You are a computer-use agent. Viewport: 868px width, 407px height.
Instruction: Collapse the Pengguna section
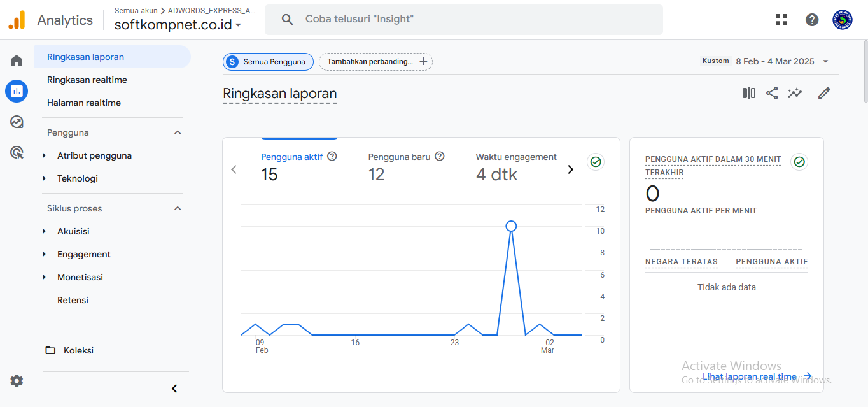178,132
